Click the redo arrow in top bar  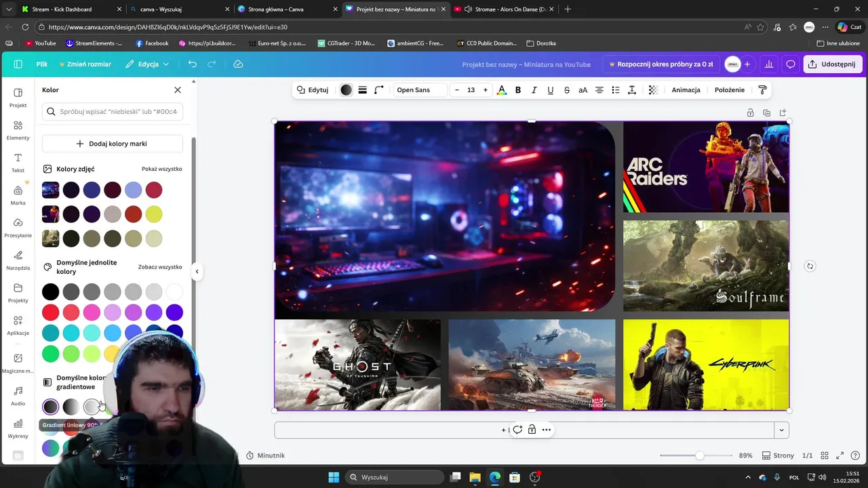212,64
